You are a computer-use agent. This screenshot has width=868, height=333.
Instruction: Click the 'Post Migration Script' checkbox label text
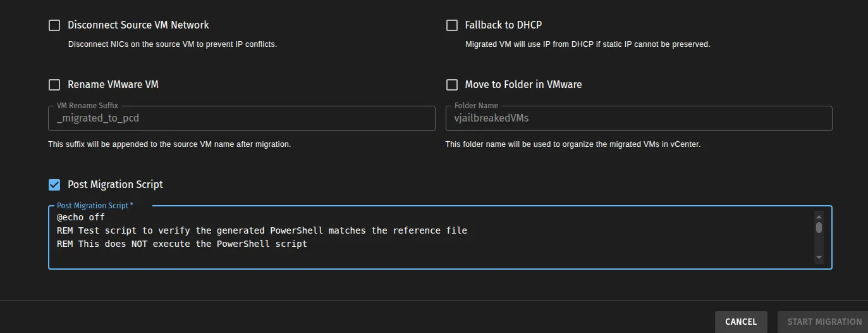116,185
